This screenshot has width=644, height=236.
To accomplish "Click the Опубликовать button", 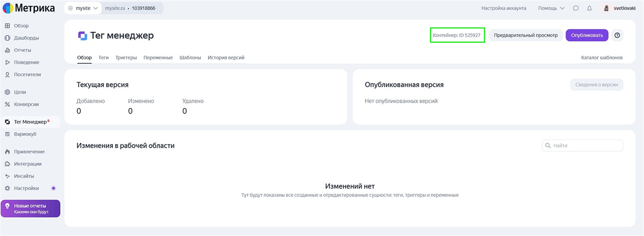I will click(x=587, y=35).
